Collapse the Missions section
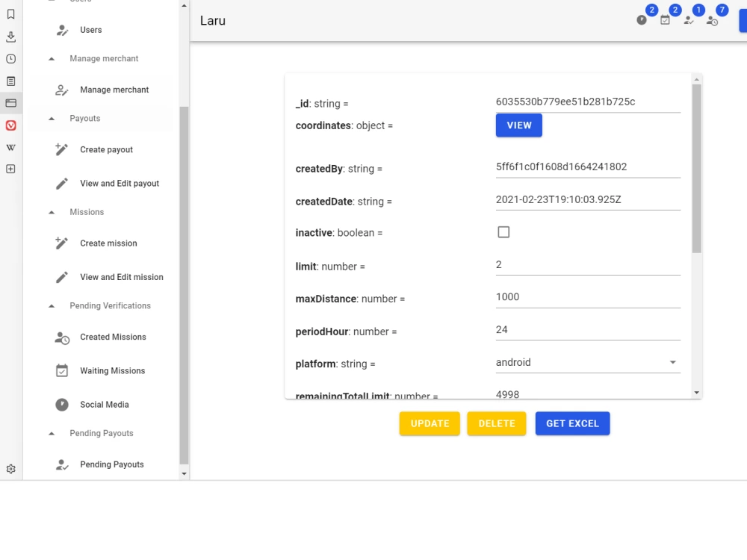The image size is (747, 560). (52, 212)
